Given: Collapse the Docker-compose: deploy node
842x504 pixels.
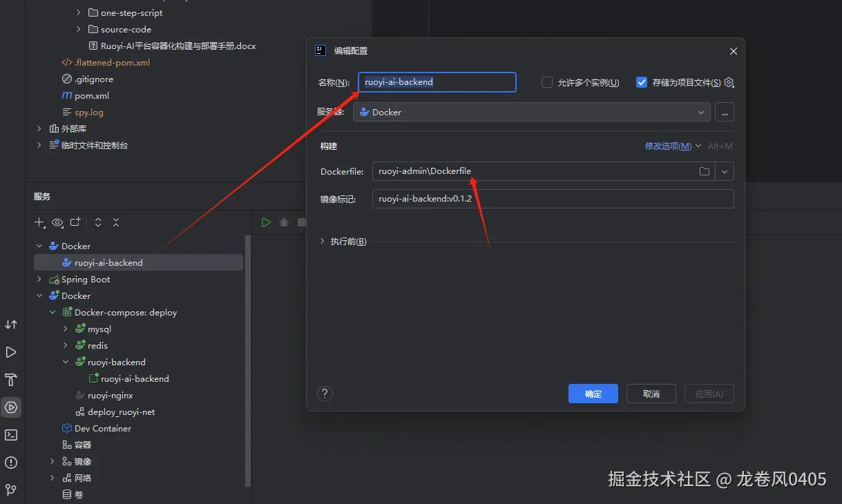Looking at the screenshot, I should [x=52, y=312].
